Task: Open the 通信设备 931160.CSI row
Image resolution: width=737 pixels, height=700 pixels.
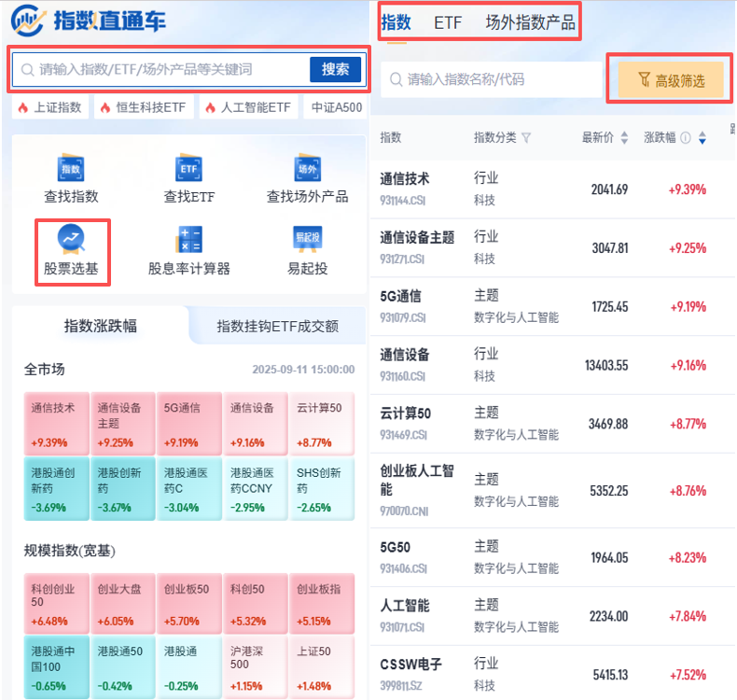Action: [552, 365]
